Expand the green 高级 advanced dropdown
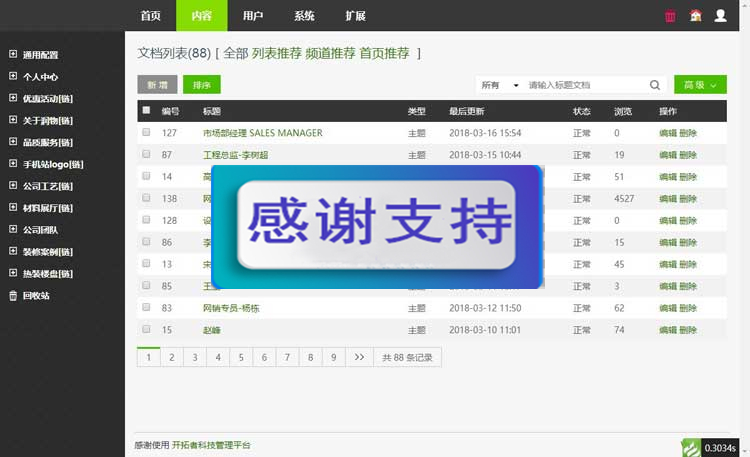Screen dimensions: 750x457 700,85
